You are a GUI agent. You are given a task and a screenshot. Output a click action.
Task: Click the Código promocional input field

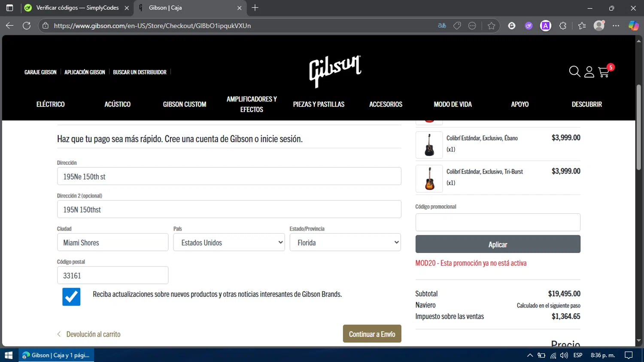point(498,222)
